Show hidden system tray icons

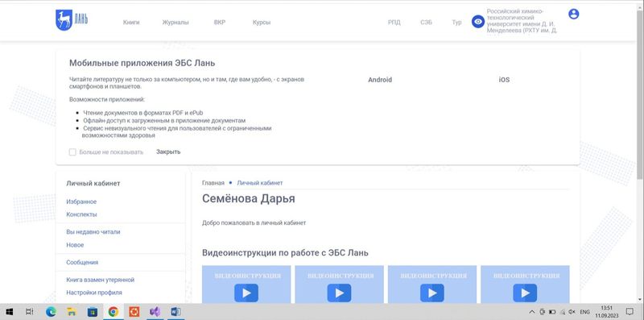pyautogui.click(x=532, y=312)
